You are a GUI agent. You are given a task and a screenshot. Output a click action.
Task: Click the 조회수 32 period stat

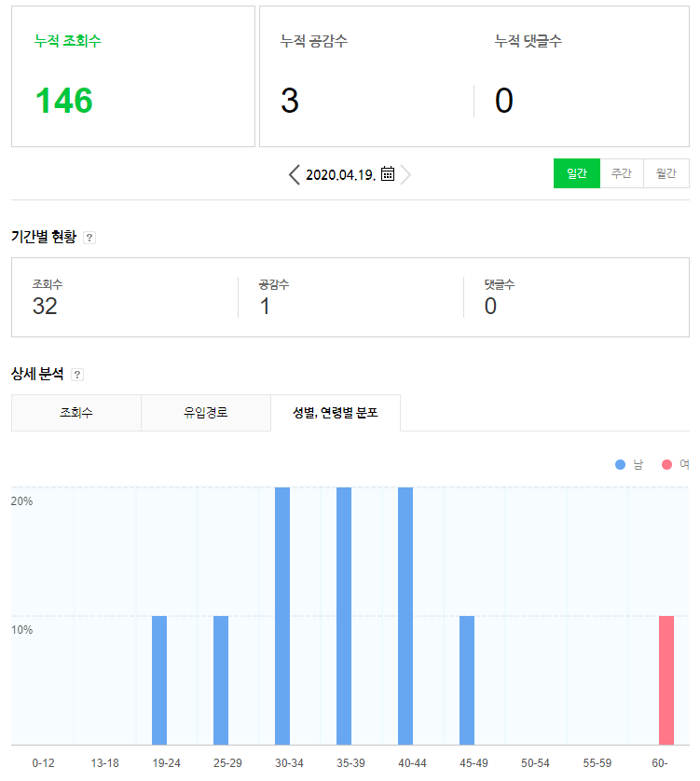tap(45, 306)
